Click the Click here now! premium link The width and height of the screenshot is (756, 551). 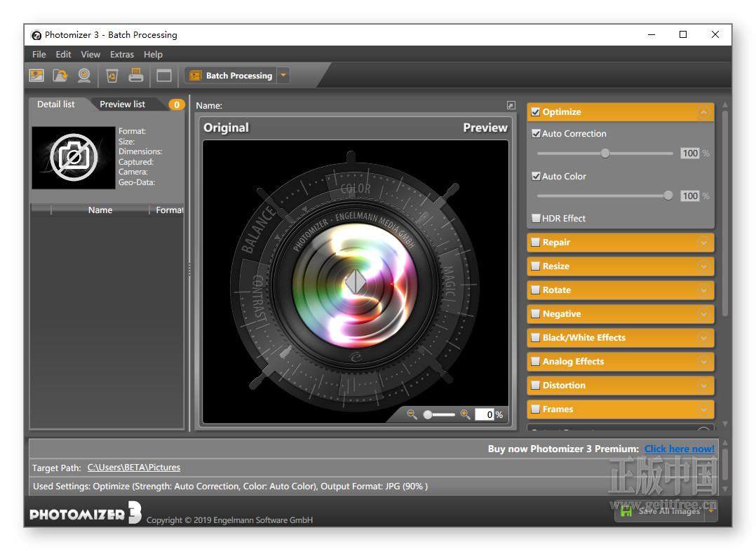680,449
